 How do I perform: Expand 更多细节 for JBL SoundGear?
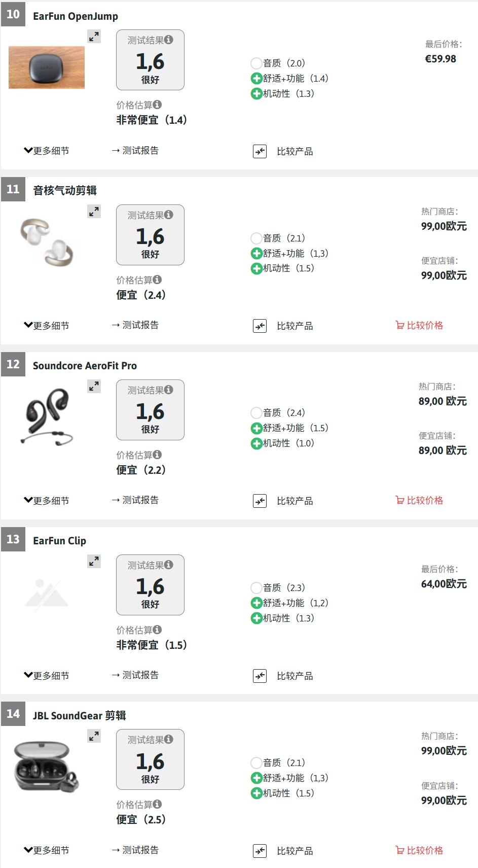(46, 850)
